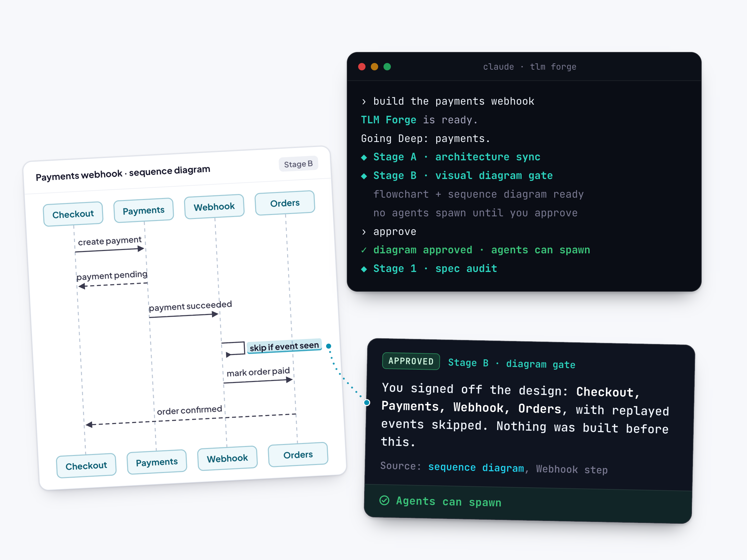This screenshot has height=560, width=747.
Task: Click the Going Deep: payments. line
Action: click(426, 139)
